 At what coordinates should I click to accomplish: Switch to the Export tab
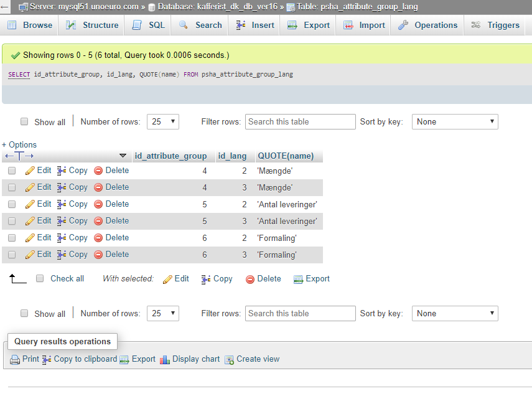[309, 25]
